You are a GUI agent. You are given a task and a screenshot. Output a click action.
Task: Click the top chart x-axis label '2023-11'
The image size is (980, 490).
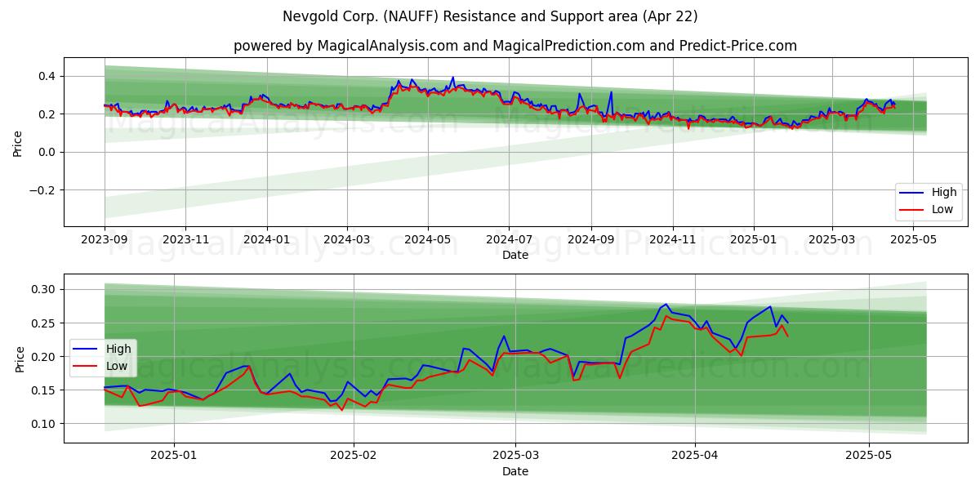[185, 241]
